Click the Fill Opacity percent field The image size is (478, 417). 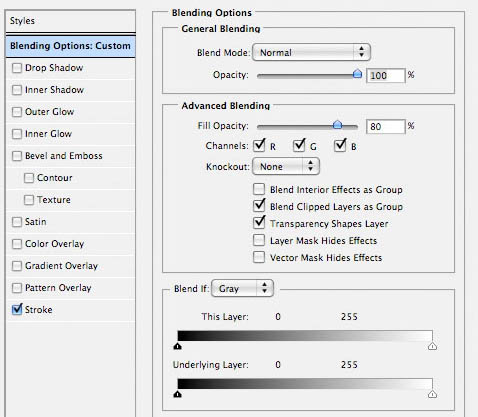(x=386, y=126)
